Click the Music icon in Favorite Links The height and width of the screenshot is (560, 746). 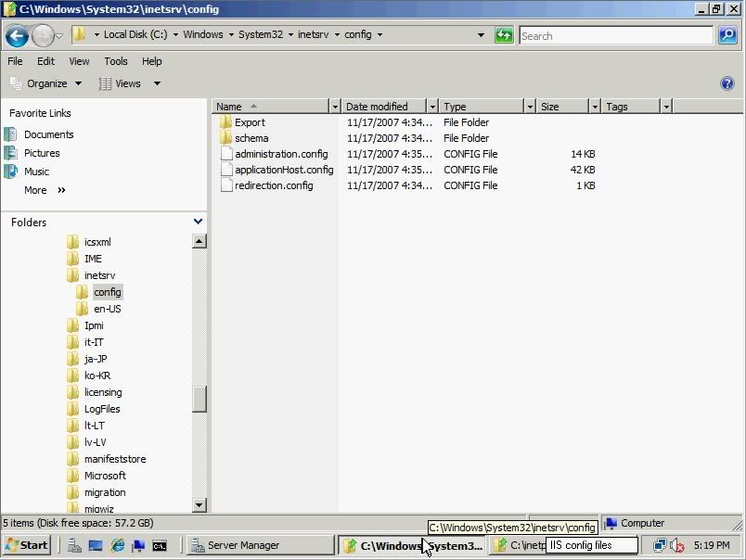point(11,172)
